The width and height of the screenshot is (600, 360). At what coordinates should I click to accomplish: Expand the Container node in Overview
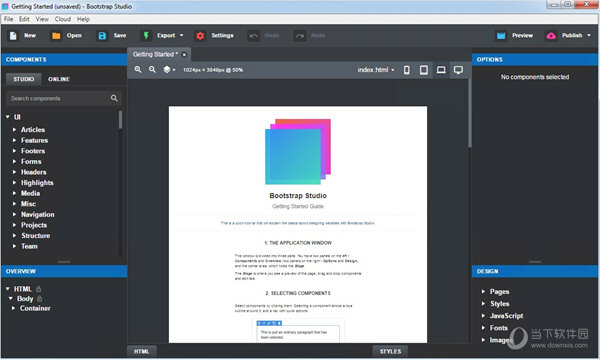[x=13, y=308]
